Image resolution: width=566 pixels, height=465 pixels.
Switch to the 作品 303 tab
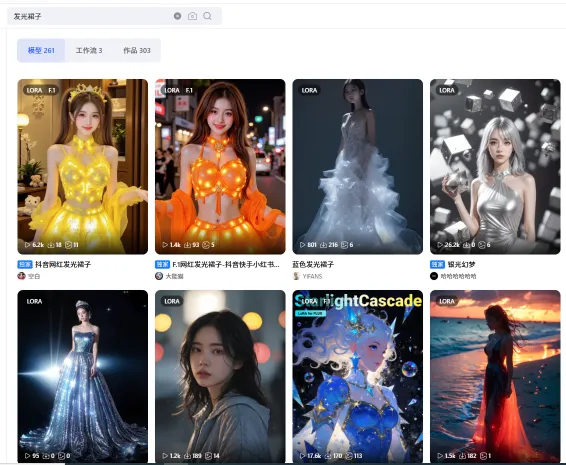tap(137, 51)
